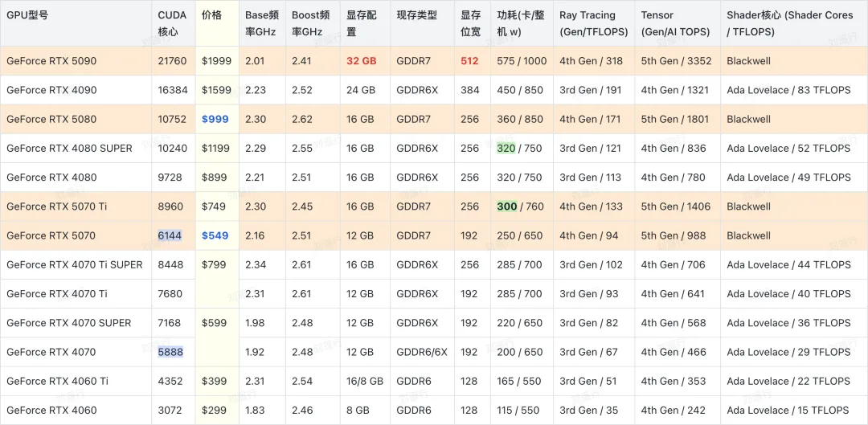Click the 21760 CUDA cores value
The height and width of the screenshot is (425, 868).
click(x=172, y=61)
